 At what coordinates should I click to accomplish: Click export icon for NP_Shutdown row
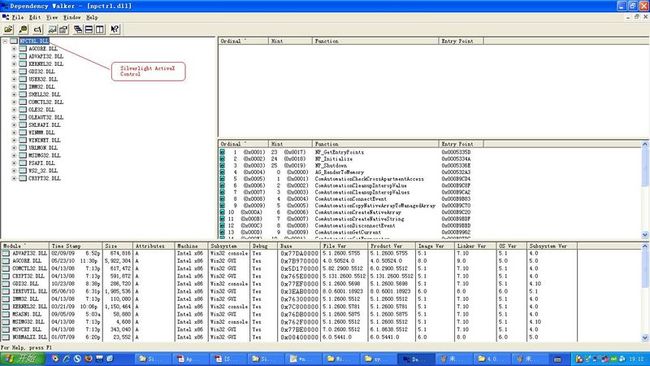[223, 165]
